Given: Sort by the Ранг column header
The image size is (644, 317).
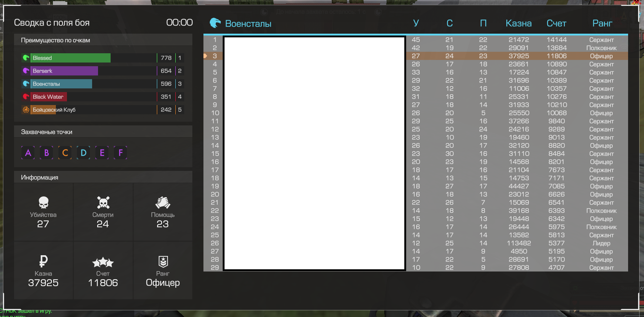Looking at the screenshot, I should pos(602,23).
